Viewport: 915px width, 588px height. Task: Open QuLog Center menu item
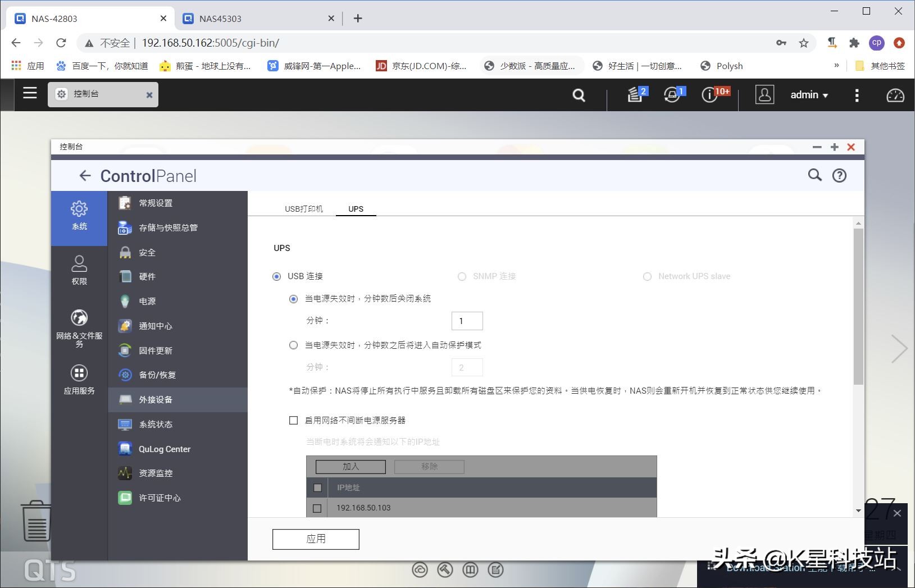point(177,449)
